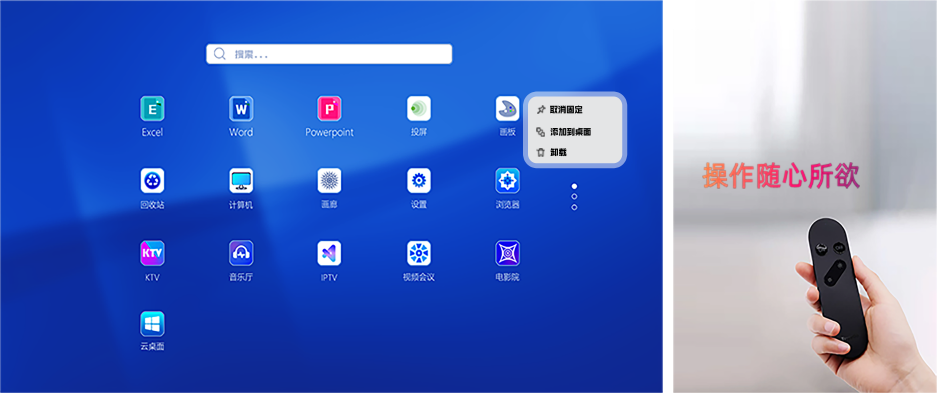Open the 设置 settings app

[419, 180]
